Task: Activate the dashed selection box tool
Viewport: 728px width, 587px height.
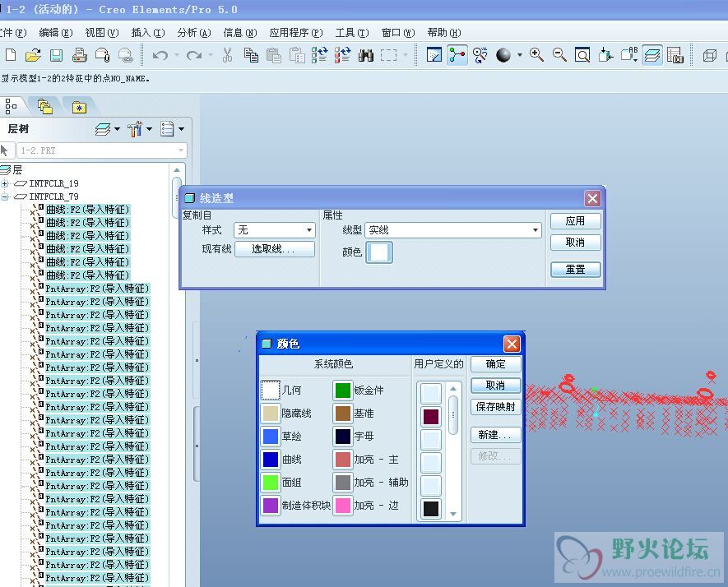Action: 388,56
